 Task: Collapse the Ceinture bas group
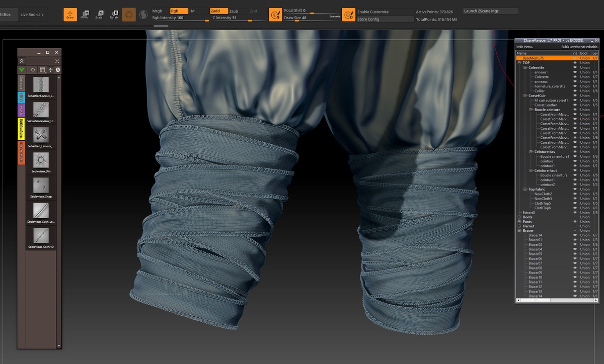(x=531, y=152)
